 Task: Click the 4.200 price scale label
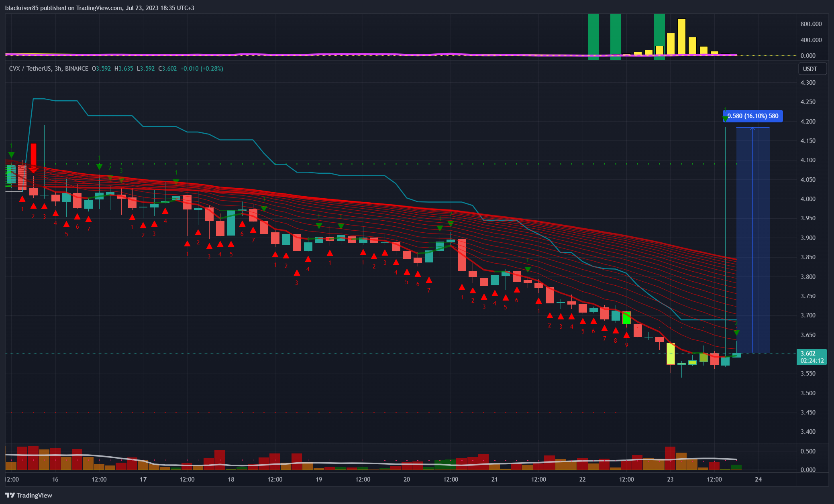(x=808, y=122)
